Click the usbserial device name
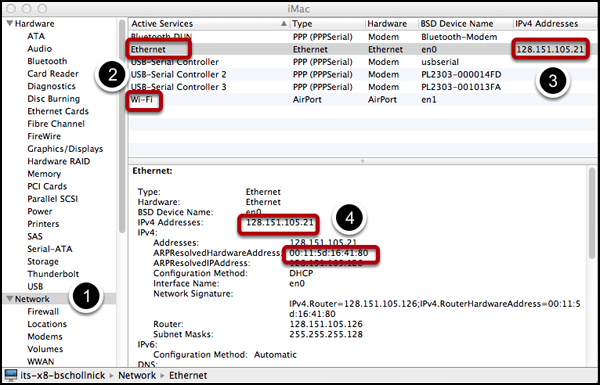The image size is (600, 385). click(x=440, y=62)
